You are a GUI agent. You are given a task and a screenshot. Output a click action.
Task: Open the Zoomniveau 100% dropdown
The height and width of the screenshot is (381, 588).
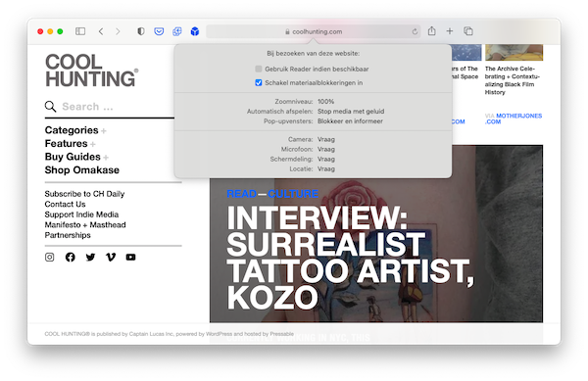(x=326, y=102)
